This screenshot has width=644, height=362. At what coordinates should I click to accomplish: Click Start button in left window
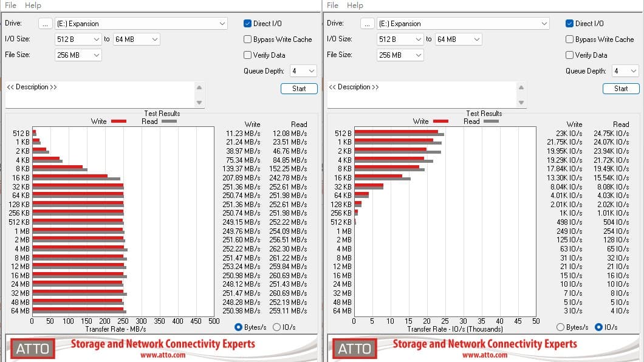tap(299, 89)
